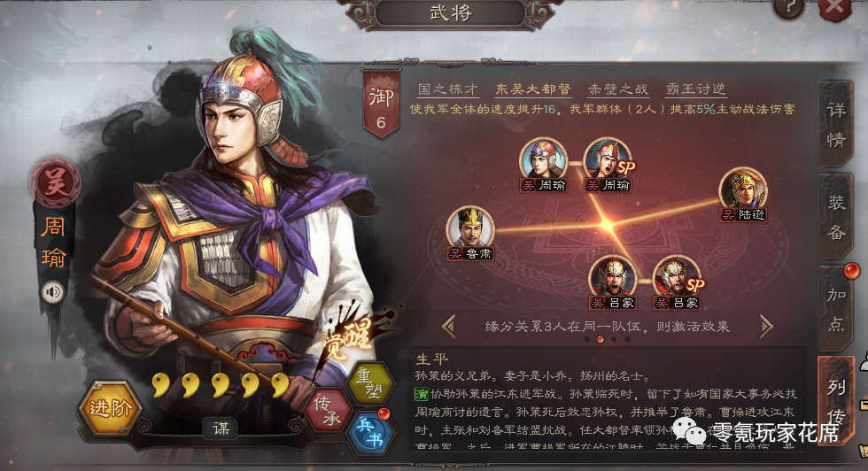Click the regular 吕蒙 portrait
The height and width of the screenshot is (471, 868).
(x=613, y=282)
